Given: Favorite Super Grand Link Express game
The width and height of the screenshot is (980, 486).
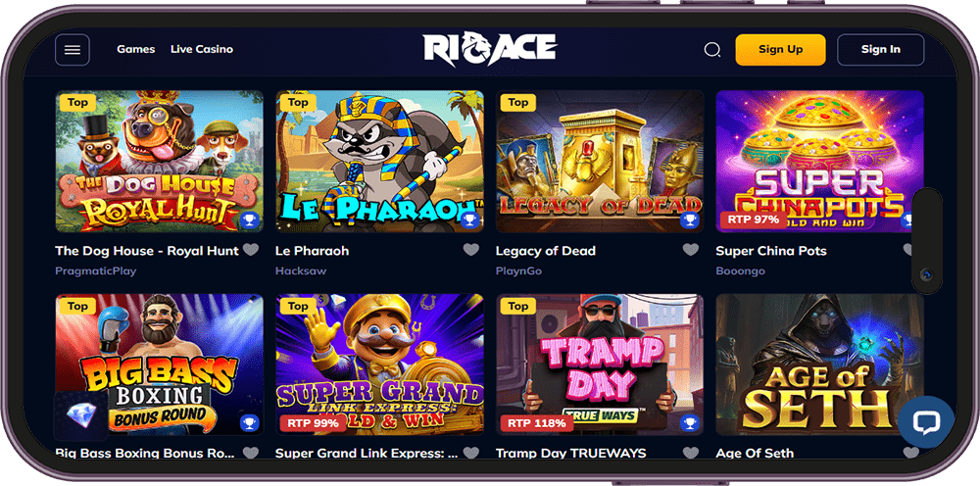Looking at the screenshot, I should pos(471,453).
